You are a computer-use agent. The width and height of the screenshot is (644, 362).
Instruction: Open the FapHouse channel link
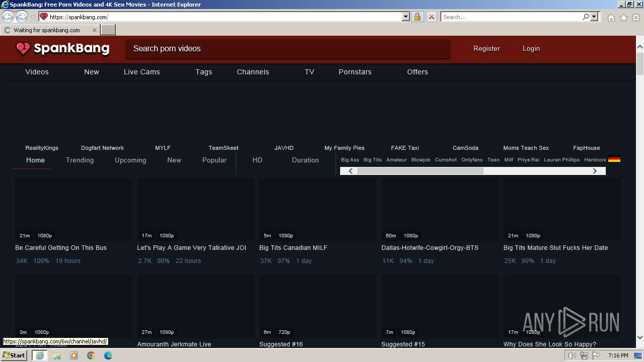point(586,148)
